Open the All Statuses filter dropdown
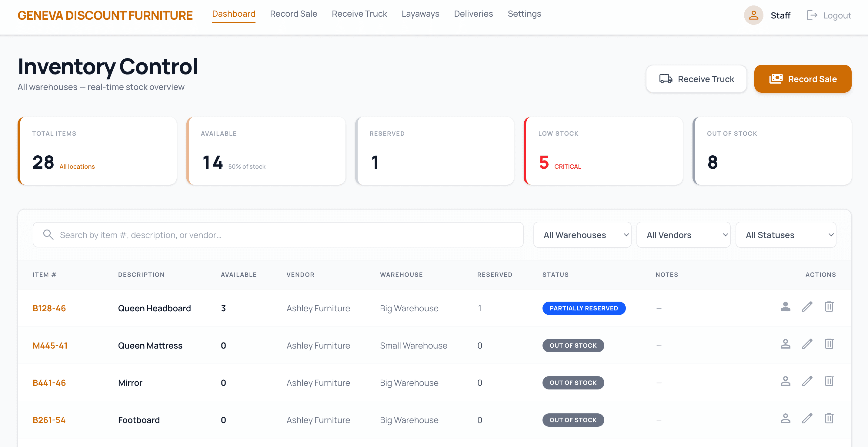868x447 pixels. tap(786, 235)
